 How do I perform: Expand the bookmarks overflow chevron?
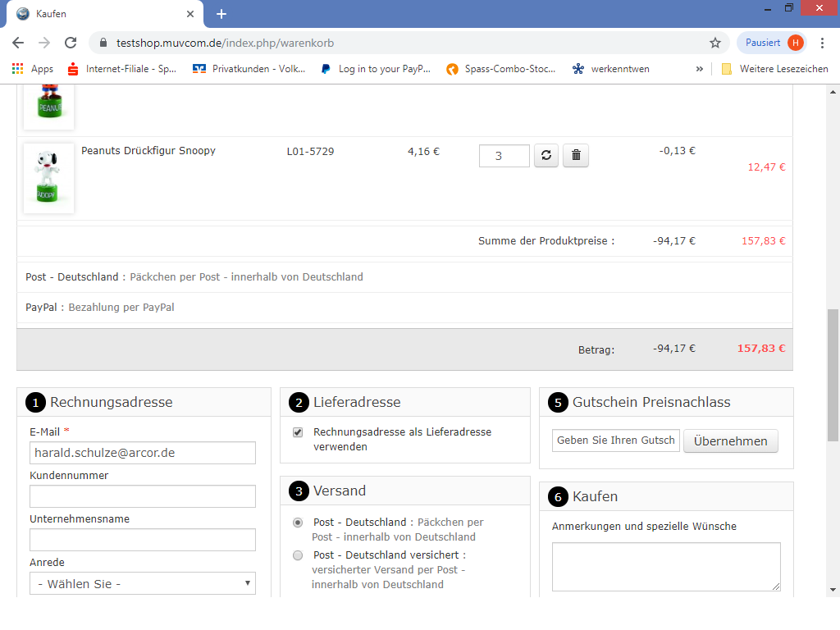[x=700, y=69]
